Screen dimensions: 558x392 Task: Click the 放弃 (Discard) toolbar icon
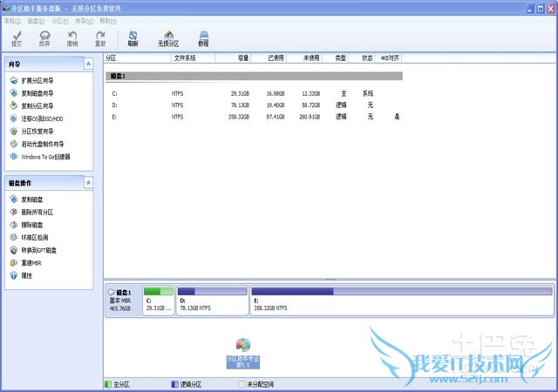44,39
